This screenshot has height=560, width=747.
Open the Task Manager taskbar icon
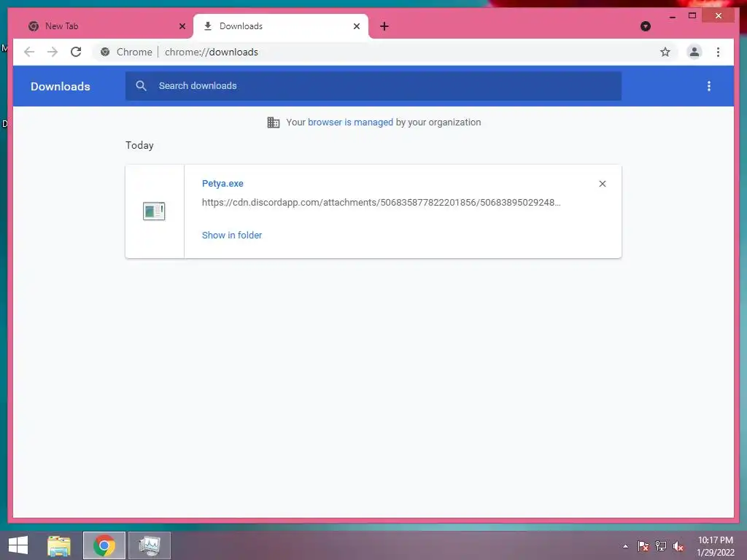coord(149,545)
